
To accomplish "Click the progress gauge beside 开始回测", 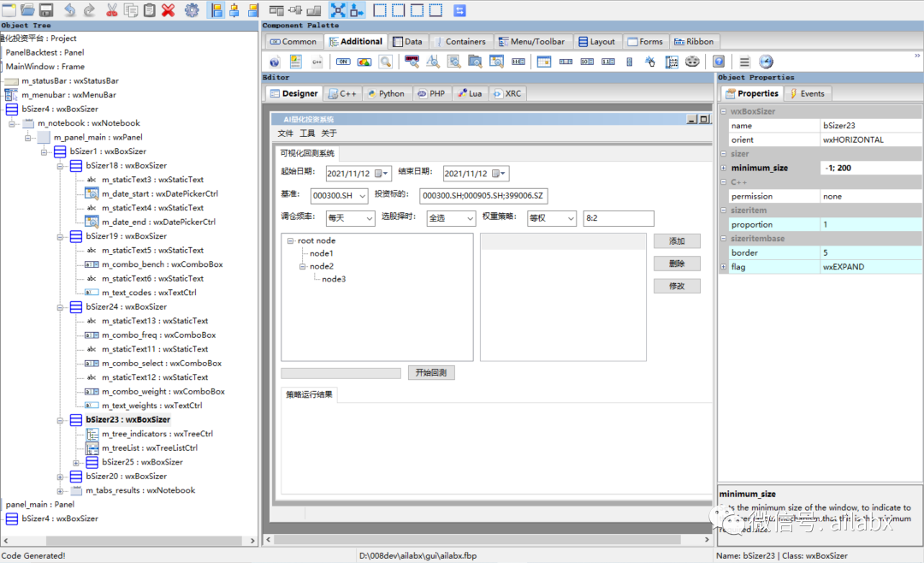I will [x=341, y=373].
